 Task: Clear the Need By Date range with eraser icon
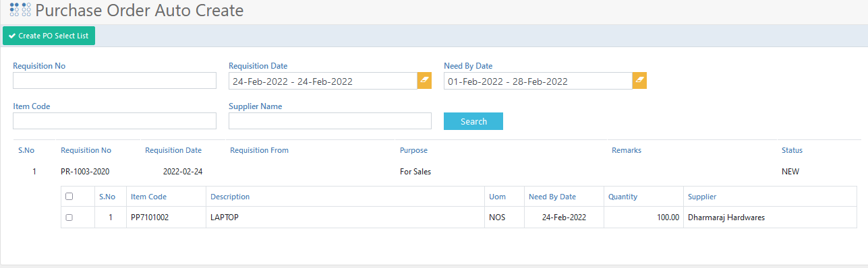click(639, 81)
